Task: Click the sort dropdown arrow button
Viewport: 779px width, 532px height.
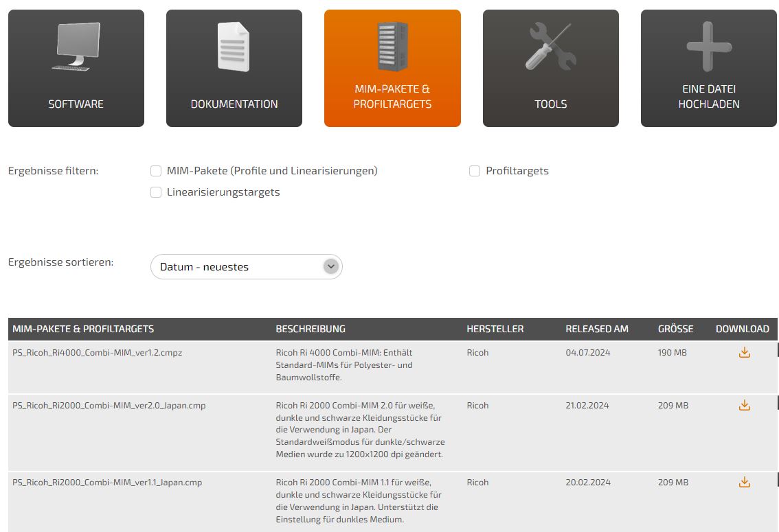Action: 331,266
